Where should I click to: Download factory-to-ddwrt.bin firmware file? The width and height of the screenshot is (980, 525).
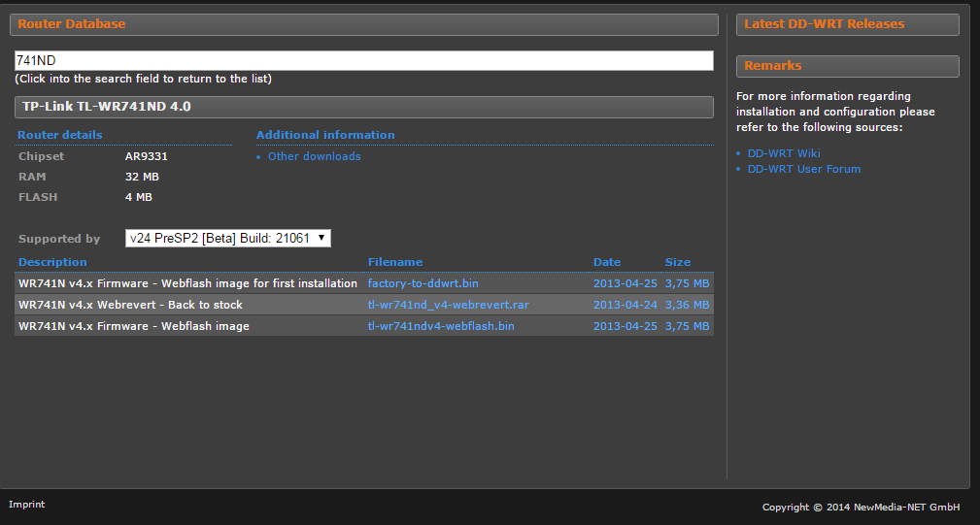[423, 283]
